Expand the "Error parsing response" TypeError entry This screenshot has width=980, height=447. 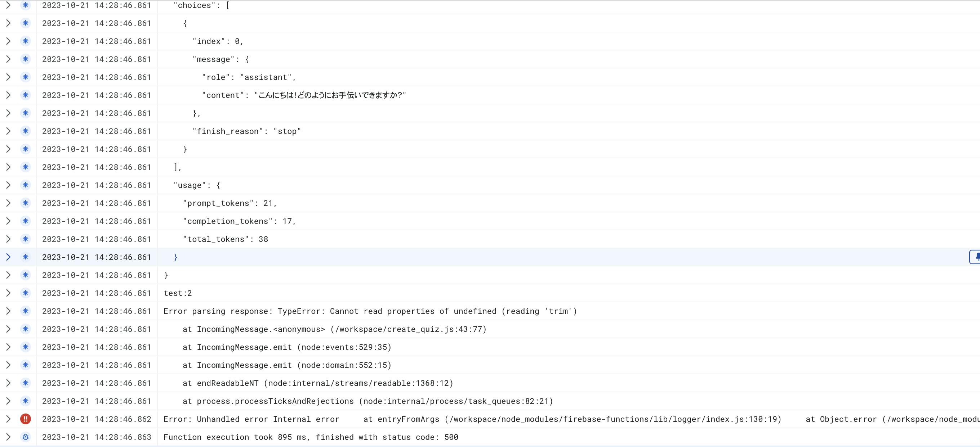8,311
